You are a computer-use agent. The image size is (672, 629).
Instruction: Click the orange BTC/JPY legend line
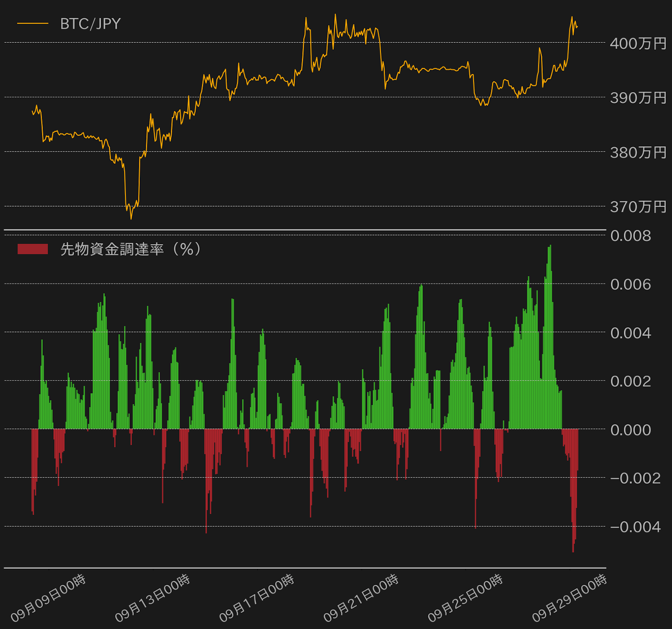33,24
